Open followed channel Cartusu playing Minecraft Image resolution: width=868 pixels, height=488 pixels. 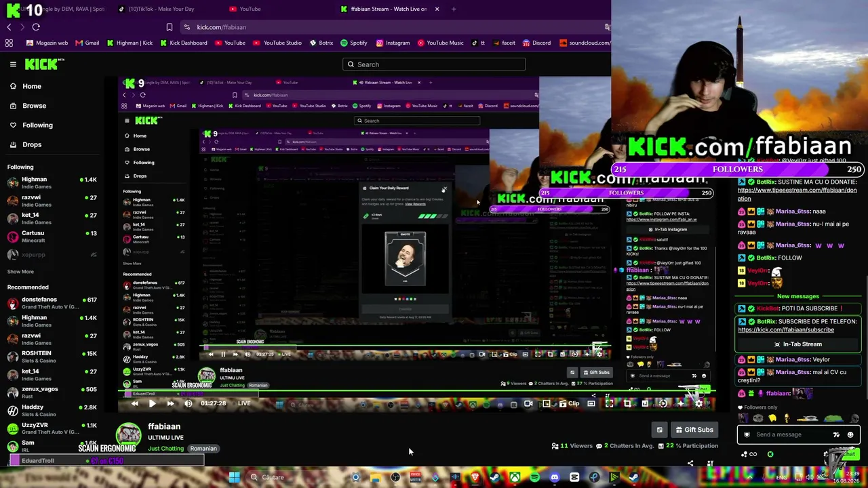click(x=52, y=237)
